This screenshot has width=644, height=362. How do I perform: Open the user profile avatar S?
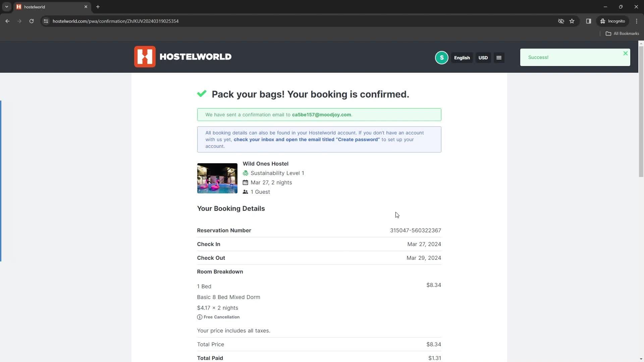point(441,58)
